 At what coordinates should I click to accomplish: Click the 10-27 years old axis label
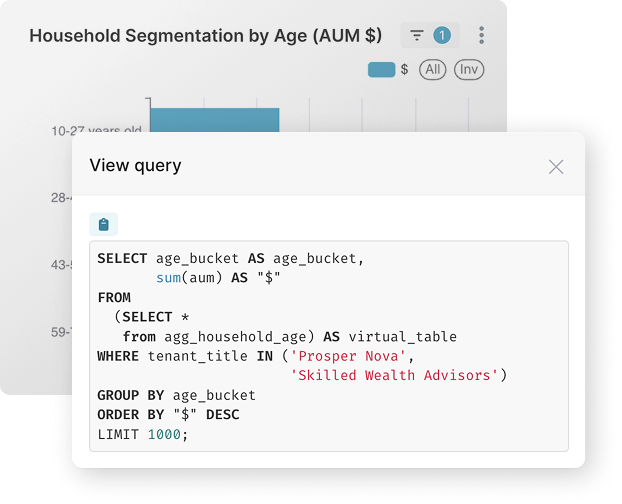tap(97, 130)
